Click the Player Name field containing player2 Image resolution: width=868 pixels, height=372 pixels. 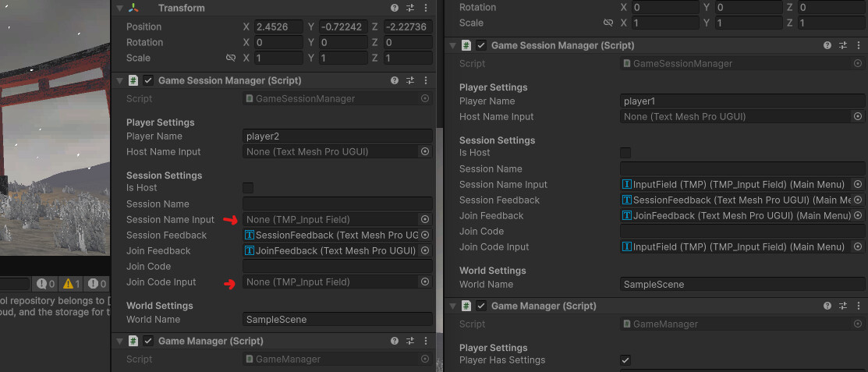[x=337, y=136]
